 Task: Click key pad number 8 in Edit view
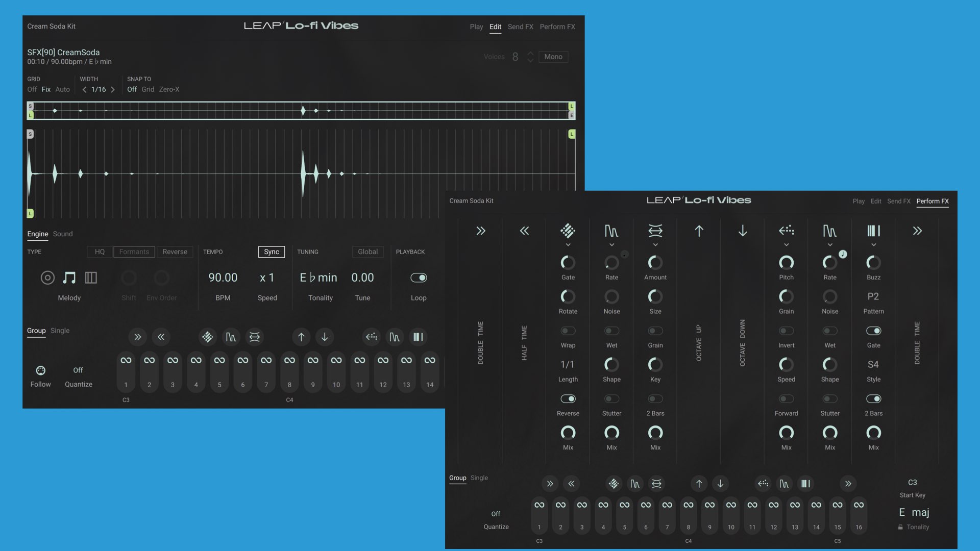tap(289, 371)
